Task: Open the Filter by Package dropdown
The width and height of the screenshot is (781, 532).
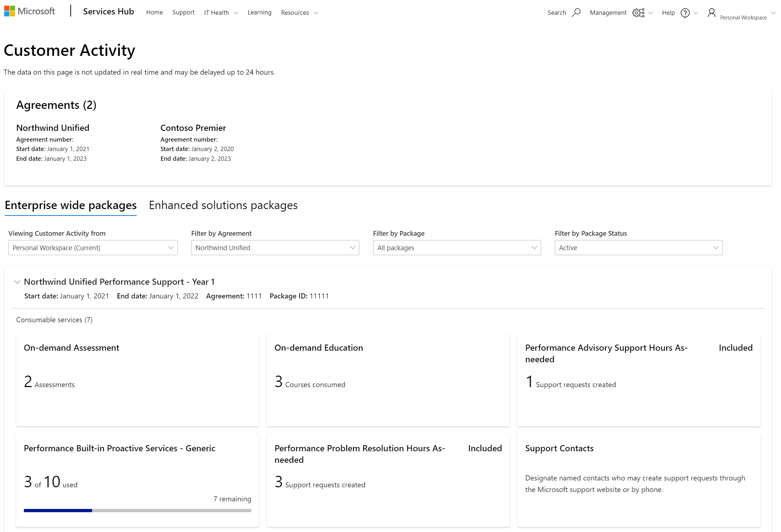Action: (456, 247)
